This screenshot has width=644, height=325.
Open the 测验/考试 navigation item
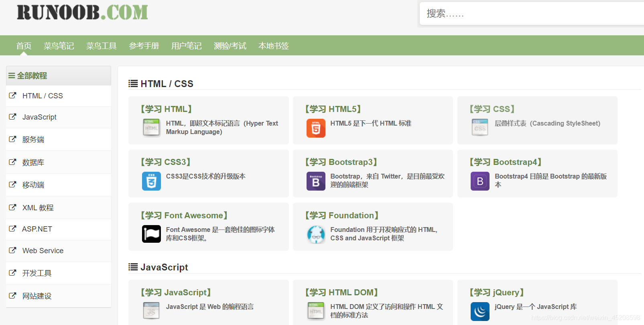click(x=230, y=46)
